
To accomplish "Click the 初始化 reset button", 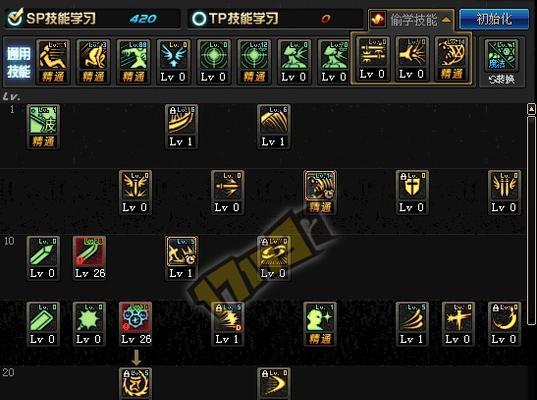I will click(x=494, y=19).
